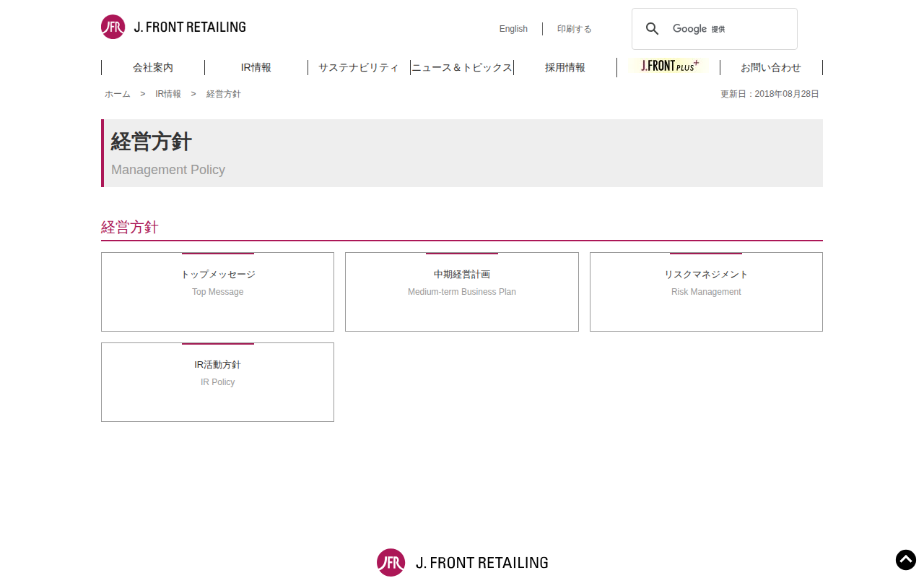Click the JFR circular logo in the header

(113, 27)
